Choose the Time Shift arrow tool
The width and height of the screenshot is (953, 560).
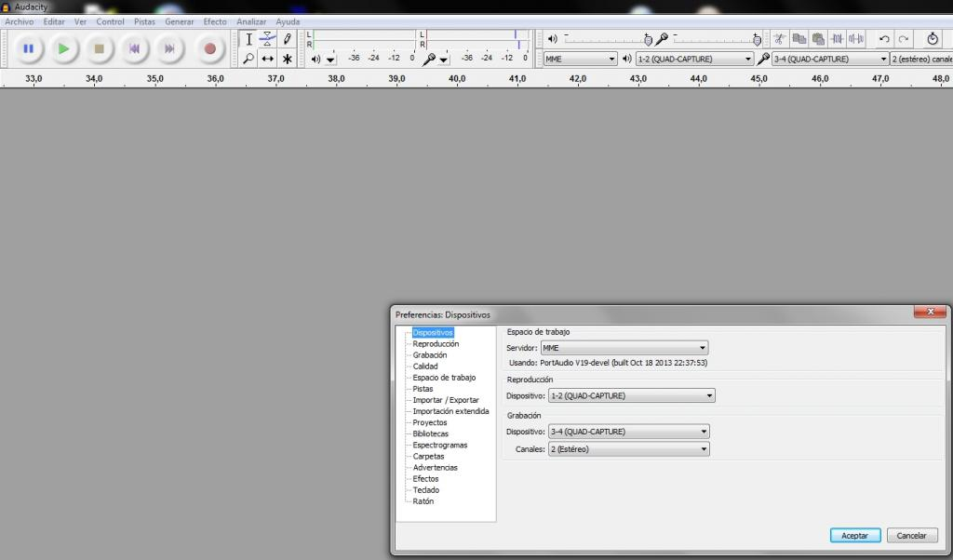[268, 59]
